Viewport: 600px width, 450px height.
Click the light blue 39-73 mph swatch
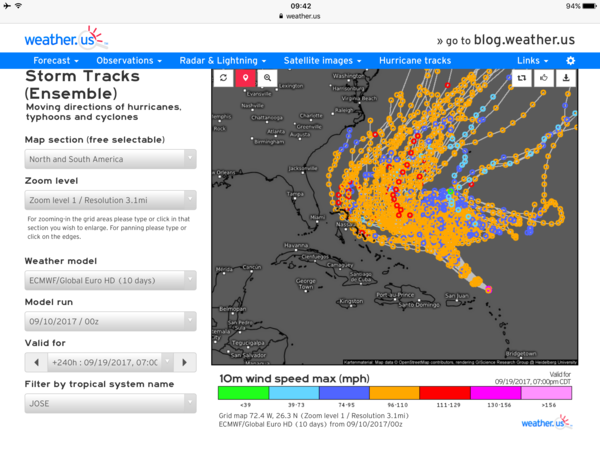coord(294,393)
